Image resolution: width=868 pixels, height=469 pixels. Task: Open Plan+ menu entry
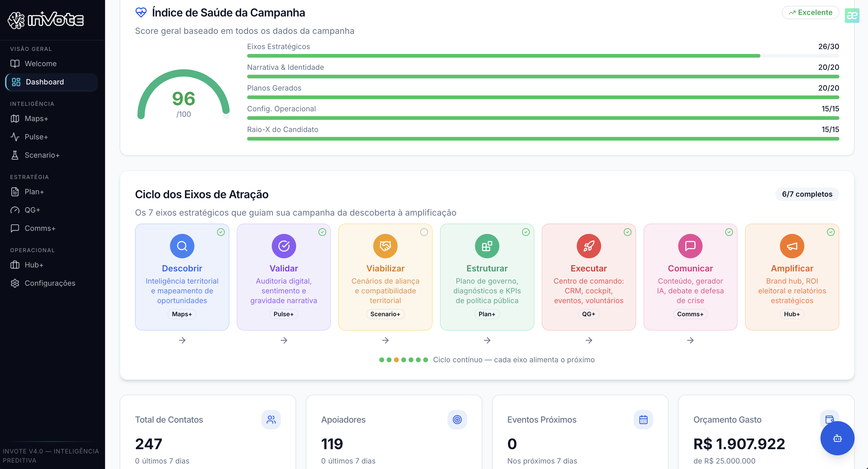point(51,192)
